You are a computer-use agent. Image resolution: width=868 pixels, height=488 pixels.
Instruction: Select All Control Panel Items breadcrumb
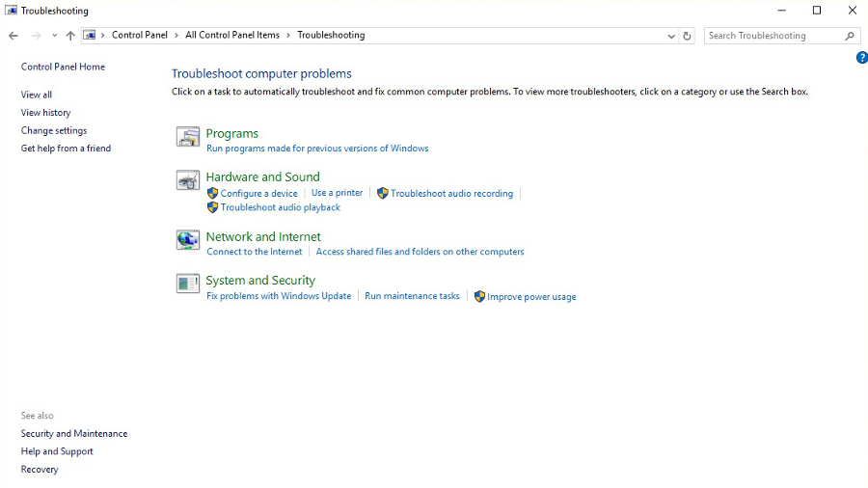tap(232, 35)
